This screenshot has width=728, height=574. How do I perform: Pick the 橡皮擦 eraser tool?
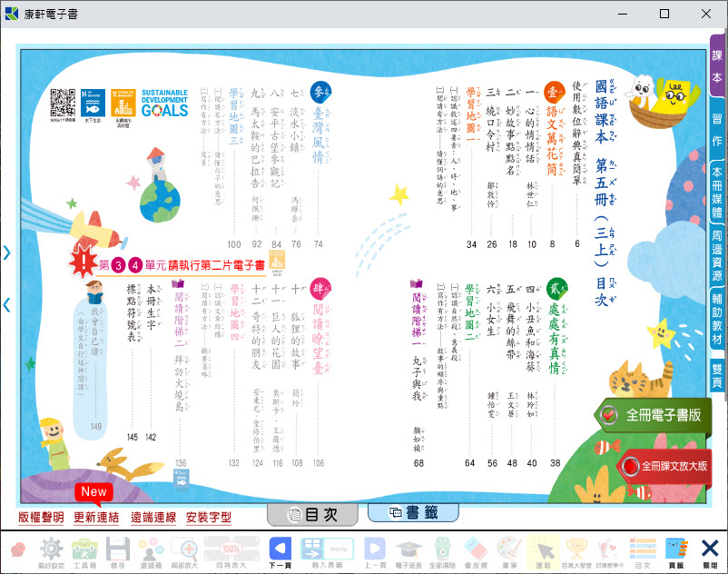coord(475,550)
